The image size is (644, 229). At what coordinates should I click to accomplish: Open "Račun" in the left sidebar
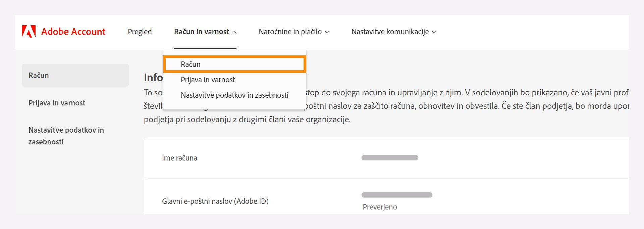(x=38, y=75)
